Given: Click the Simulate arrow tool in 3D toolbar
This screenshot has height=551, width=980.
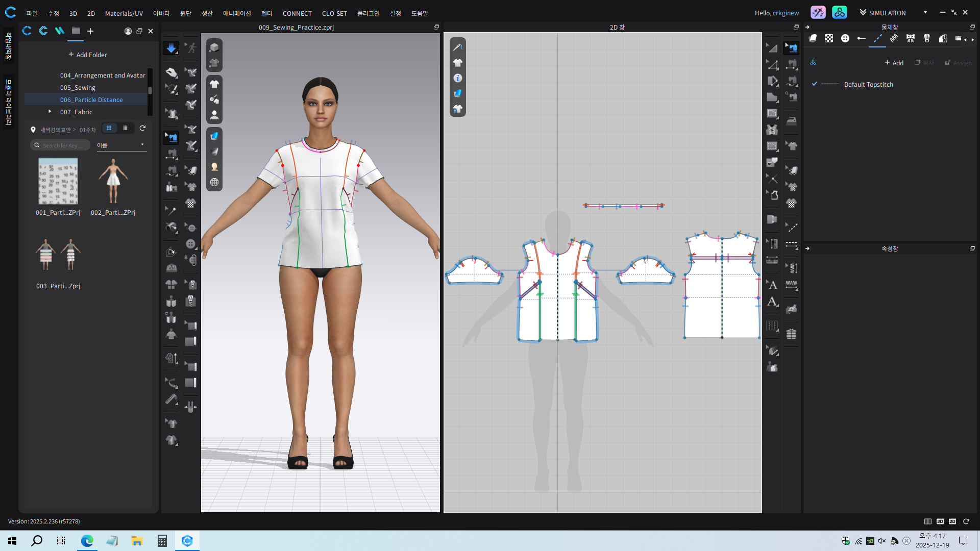Looking at the screenshot, I should click(x=171, y=48).
